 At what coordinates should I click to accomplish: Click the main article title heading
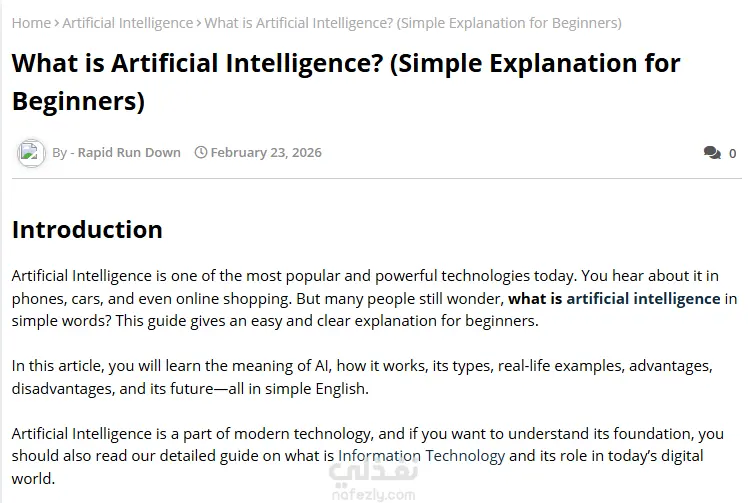(346, 82)
